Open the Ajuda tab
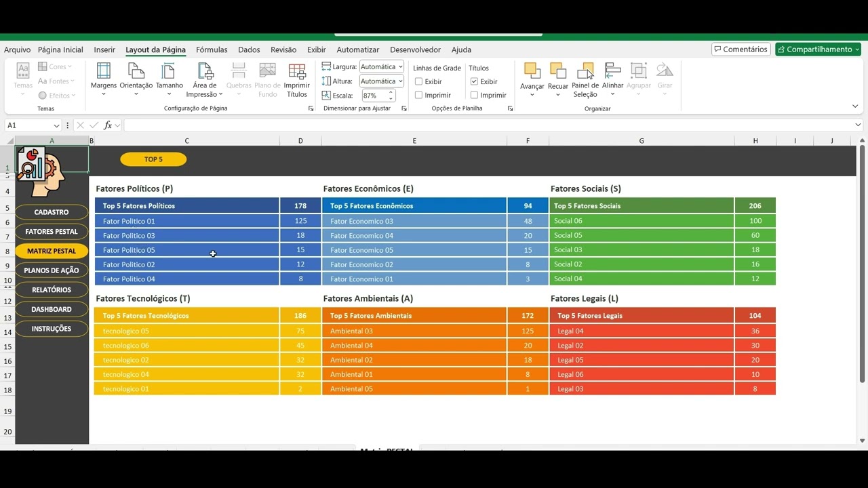This screenshot has width=868, height=488. (x=461, y=49)
